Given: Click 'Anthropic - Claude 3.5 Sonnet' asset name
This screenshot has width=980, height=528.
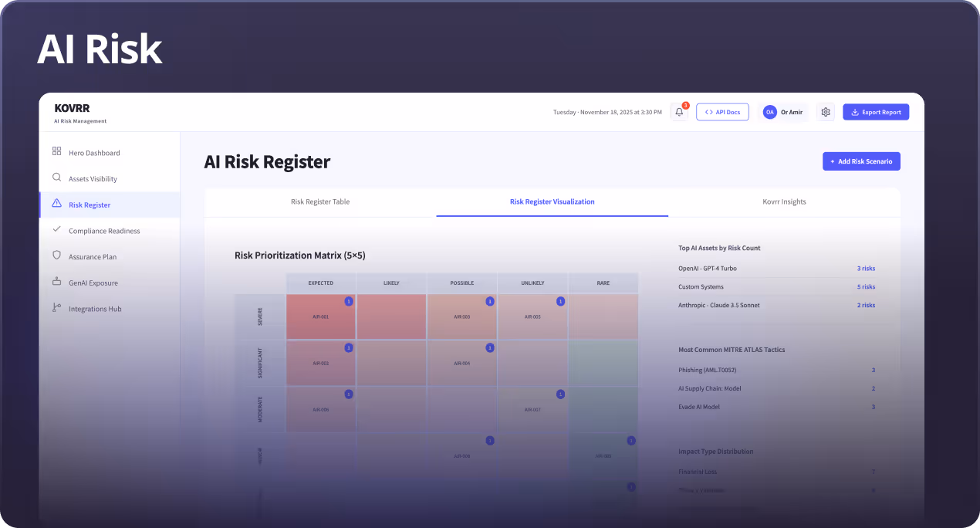Looking at the screenshot, I should [x=719, y=306].
